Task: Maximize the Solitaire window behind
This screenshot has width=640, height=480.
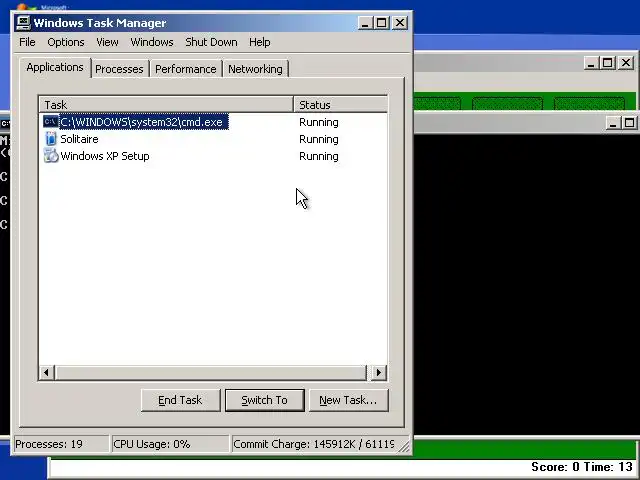Action: point(608,63)
